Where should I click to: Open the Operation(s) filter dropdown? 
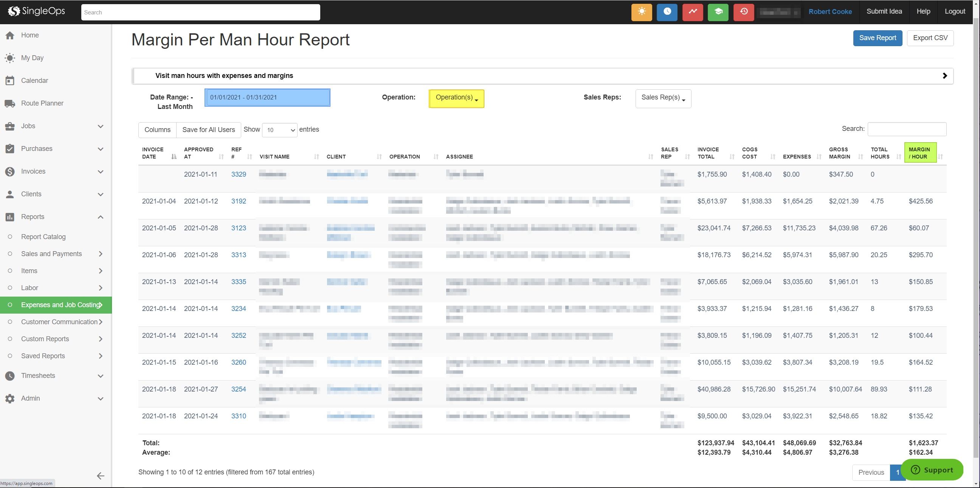pyautogui.click(x=456, y=98)
